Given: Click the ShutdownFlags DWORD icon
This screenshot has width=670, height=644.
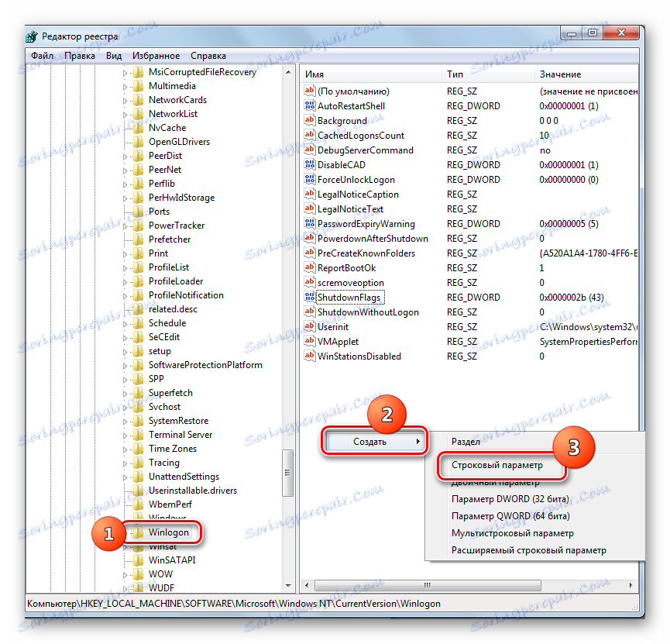Looking at the screenshot, I should [x=309, y=297].
